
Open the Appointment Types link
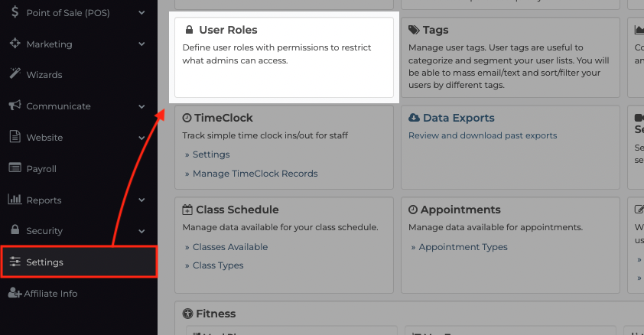pyautogui.click(x=463, y=247)
